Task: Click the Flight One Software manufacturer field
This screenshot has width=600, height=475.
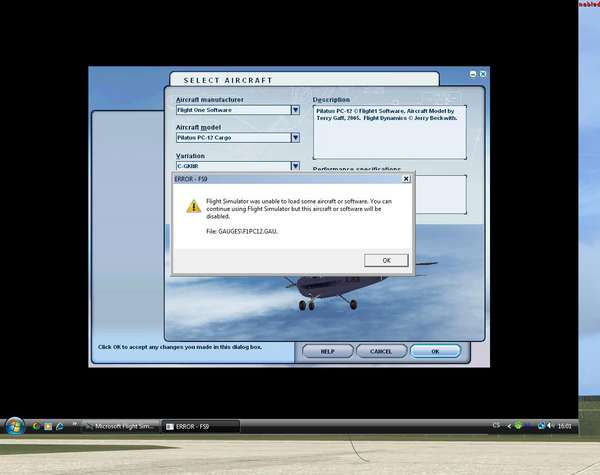Action: pos(233,110)
